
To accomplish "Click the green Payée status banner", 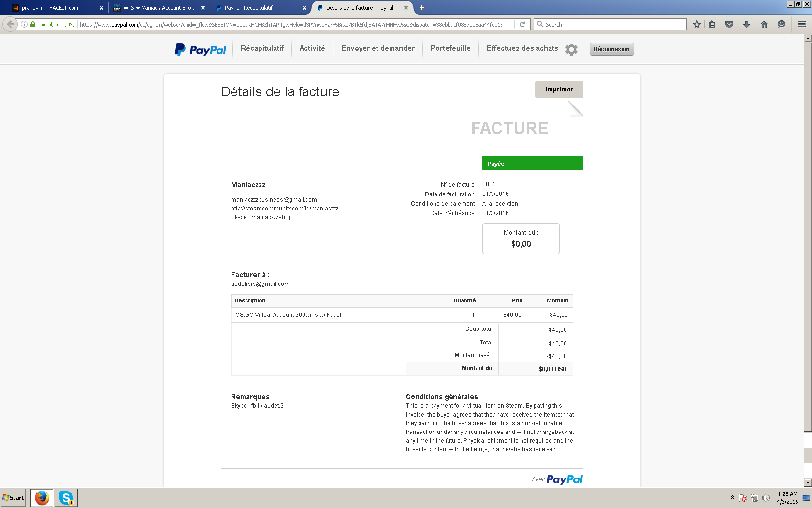I will [x=532, y=164].
